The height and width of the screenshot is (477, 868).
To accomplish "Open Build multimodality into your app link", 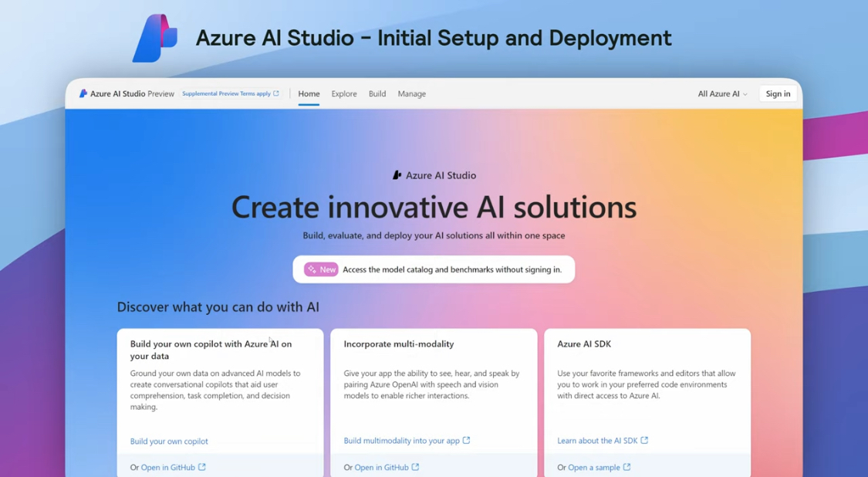I will [401, 441].
